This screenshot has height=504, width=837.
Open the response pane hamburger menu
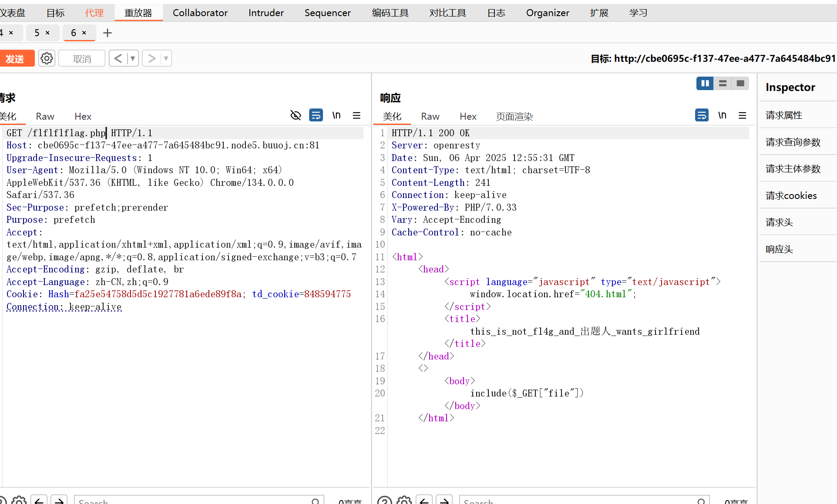pyautogui.click(x=743, y=115)
